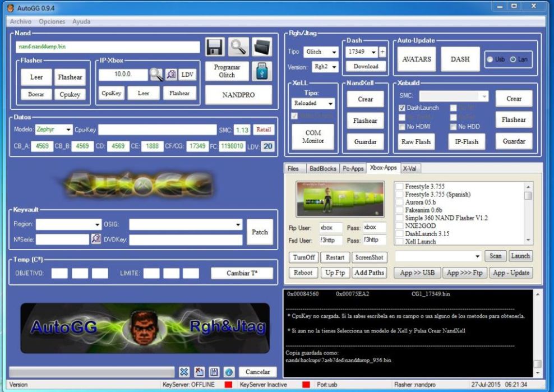This screenshot has height=392, width=554.
Task: Click the log console scrollbar up arrow
Action: click(x=537, y=294)
